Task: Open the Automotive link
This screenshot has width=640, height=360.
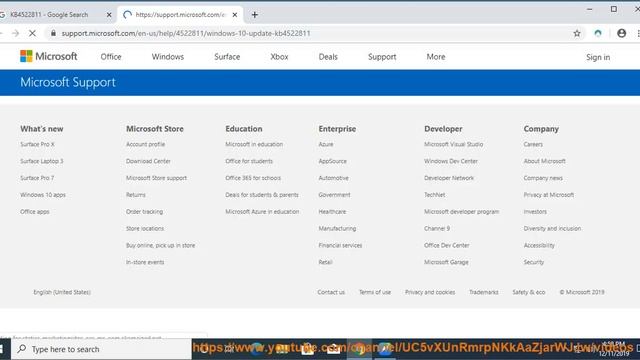Action: coord(333,178)
